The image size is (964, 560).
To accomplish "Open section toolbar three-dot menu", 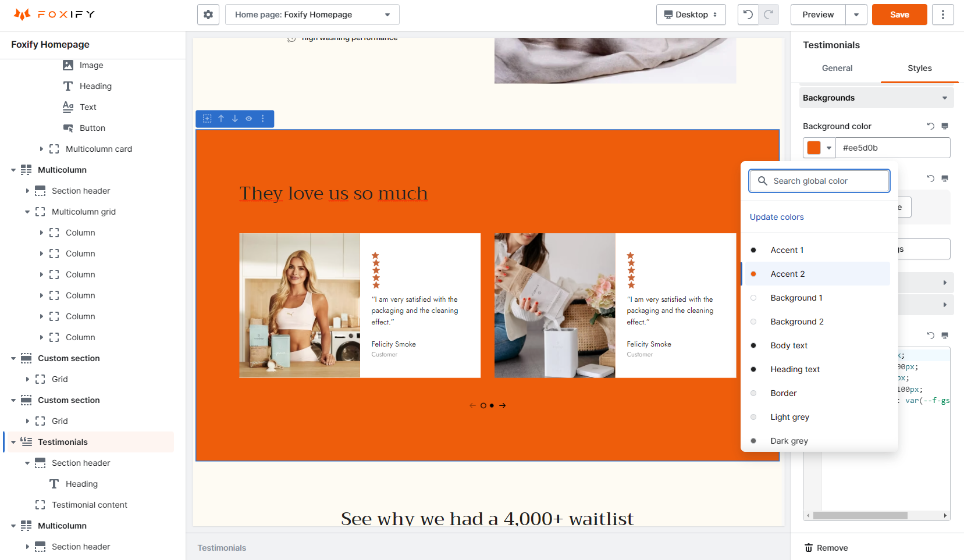I will click(263, 119).
